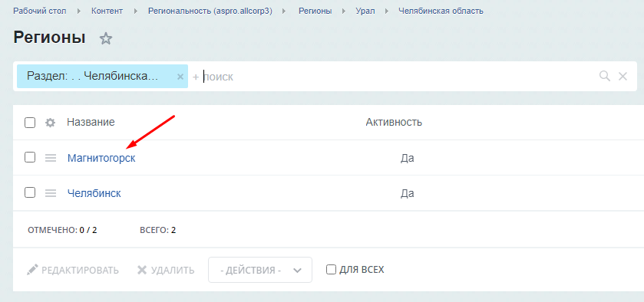Open the Челябинск region link
The image size is (644, 302).
coord(94,193)
